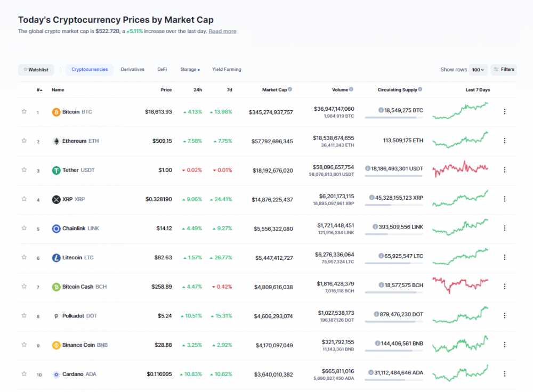Click Bitcoin's circulating supply progress bar
The width and height of the screenshot is (533, 392).
point(394,118)
